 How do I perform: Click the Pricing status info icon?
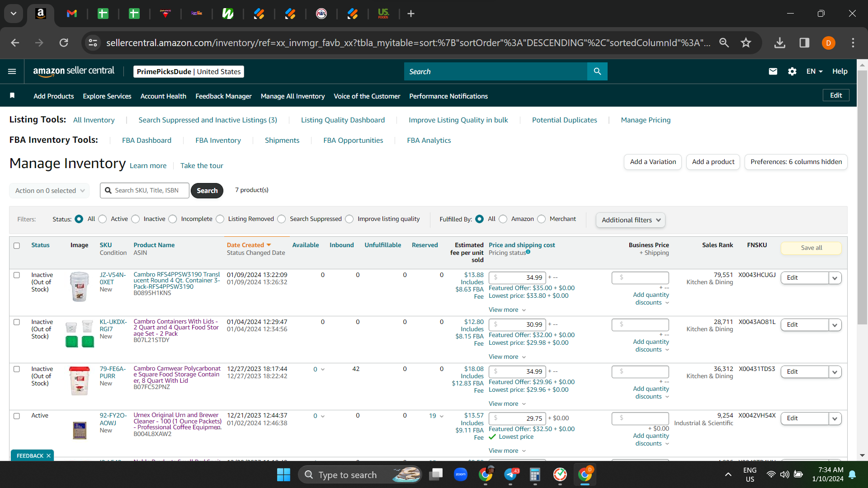tap(528, 252)
